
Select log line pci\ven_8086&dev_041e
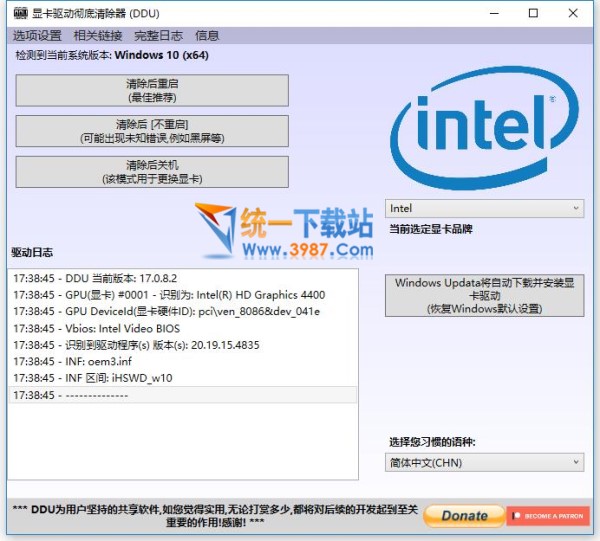183,311
